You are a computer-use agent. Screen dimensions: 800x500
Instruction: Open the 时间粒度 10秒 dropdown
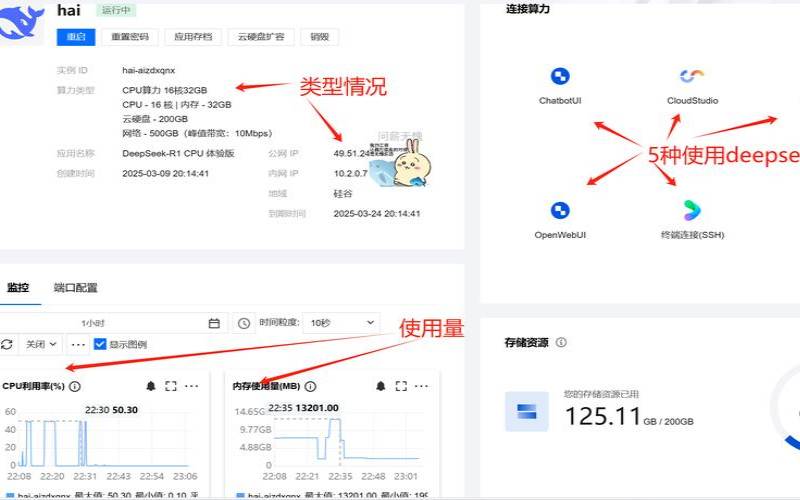341,323
